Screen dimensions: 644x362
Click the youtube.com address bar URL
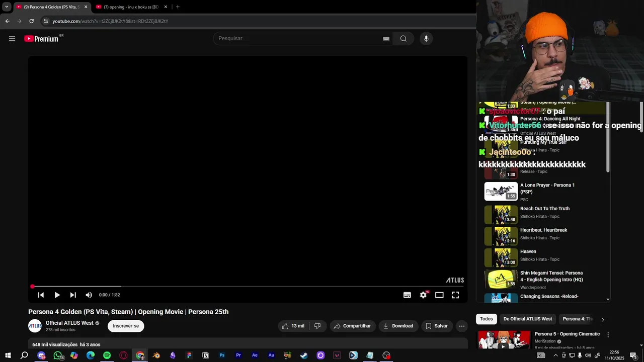point(110,21)
